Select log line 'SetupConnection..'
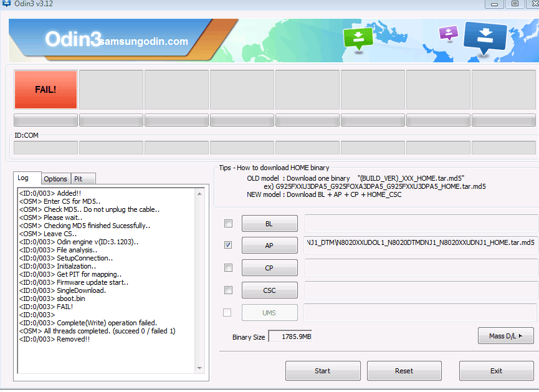This screenshot has height=392, width=539. point(65,258)
